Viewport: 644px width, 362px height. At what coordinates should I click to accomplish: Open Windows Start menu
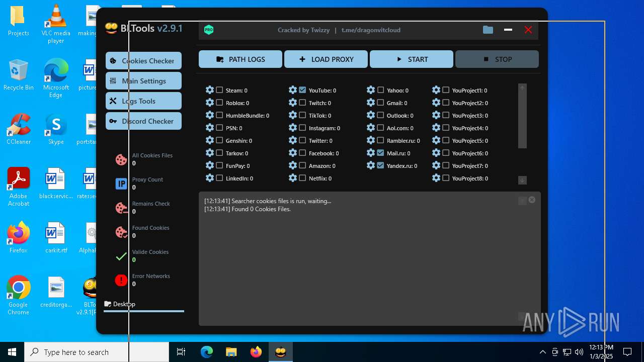pyautogui.click(x=12, y=352)
